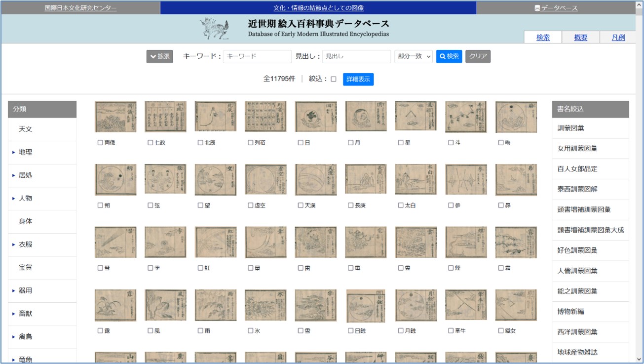This screenshot has width=644, height=364.
Task: Filter by book 西洋訓蒙図彙
Action: (x=591, y=332)
